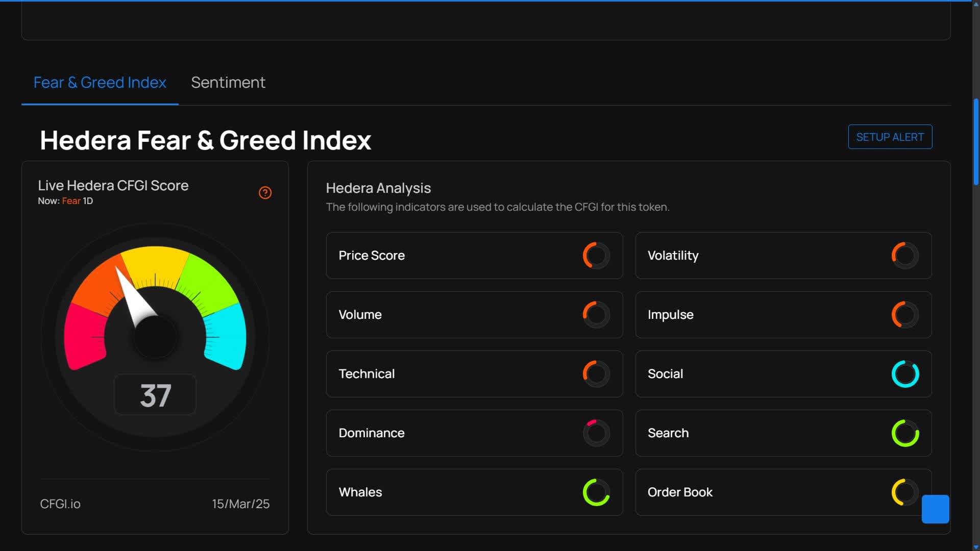
Task: Click the Technical ring indicator
Action: pos(596,374)
